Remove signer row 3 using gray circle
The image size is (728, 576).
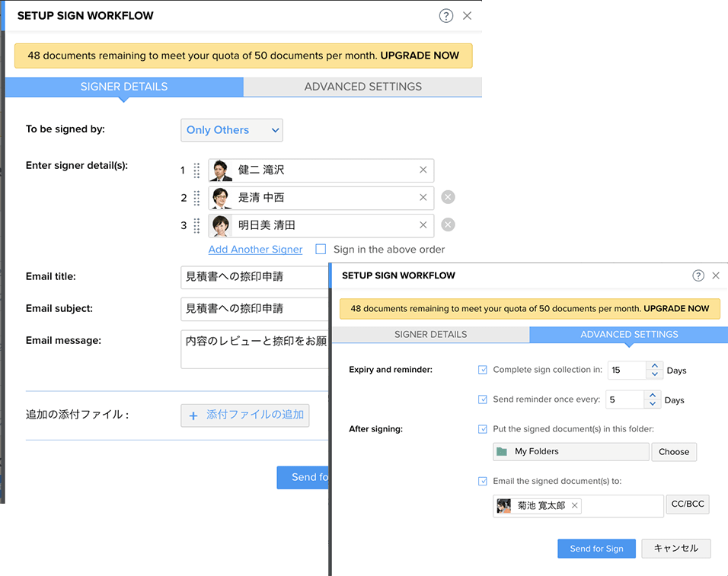tap(448, 225)
